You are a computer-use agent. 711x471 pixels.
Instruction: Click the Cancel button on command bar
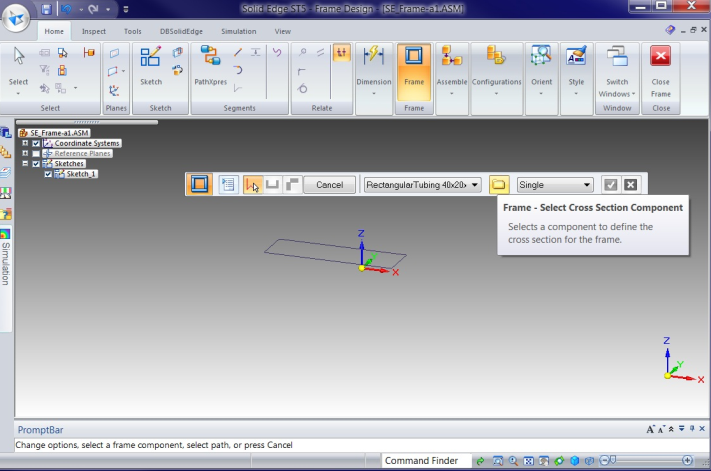point(329,185)
